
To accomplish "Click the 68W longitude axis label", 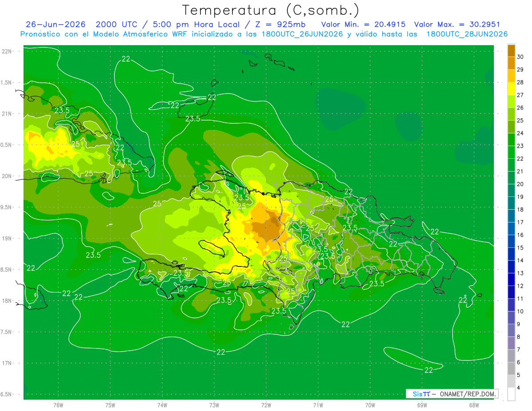I will point(474,405).
